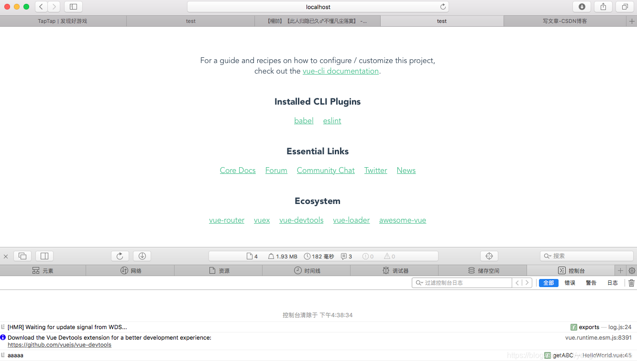Open the Twitter link
The width and height of the screenshot is (637, 364).
click(376, 171)
